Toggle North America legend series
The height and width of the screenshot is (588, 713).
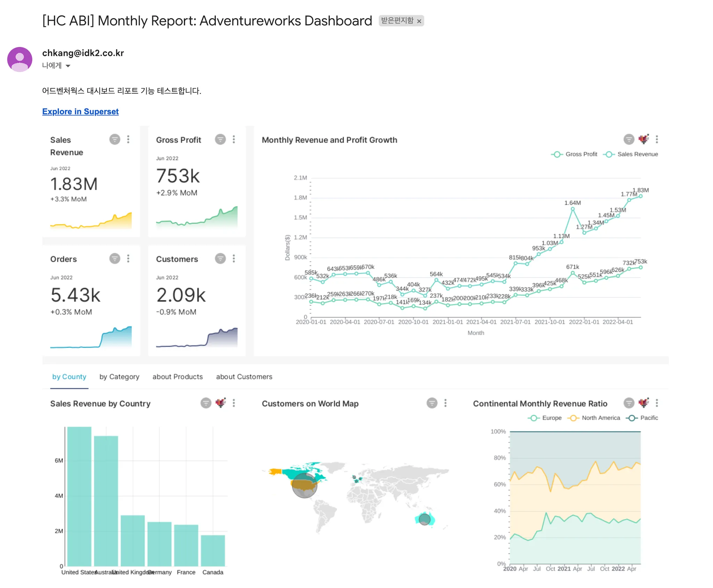594,418
